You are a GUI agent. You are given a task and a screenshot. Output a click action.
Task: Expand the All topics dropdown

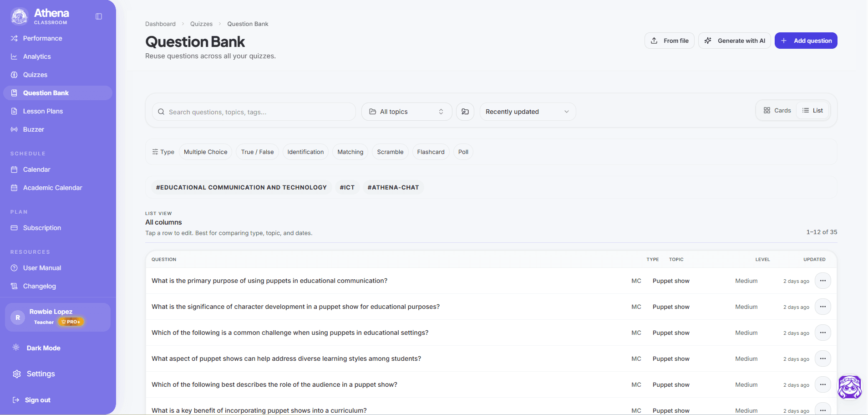click(407, 112)
